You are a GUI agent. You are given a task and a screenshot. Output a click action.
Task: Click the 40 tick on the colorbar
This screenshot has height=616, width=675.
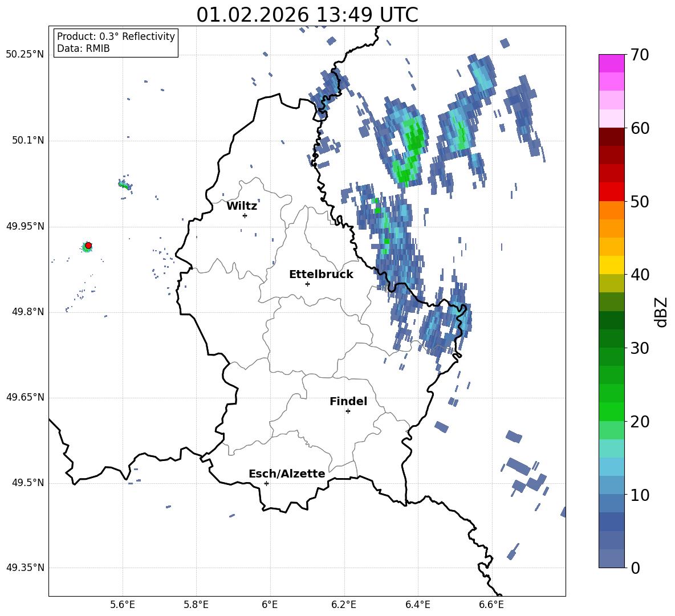click(x=640, y=275)
